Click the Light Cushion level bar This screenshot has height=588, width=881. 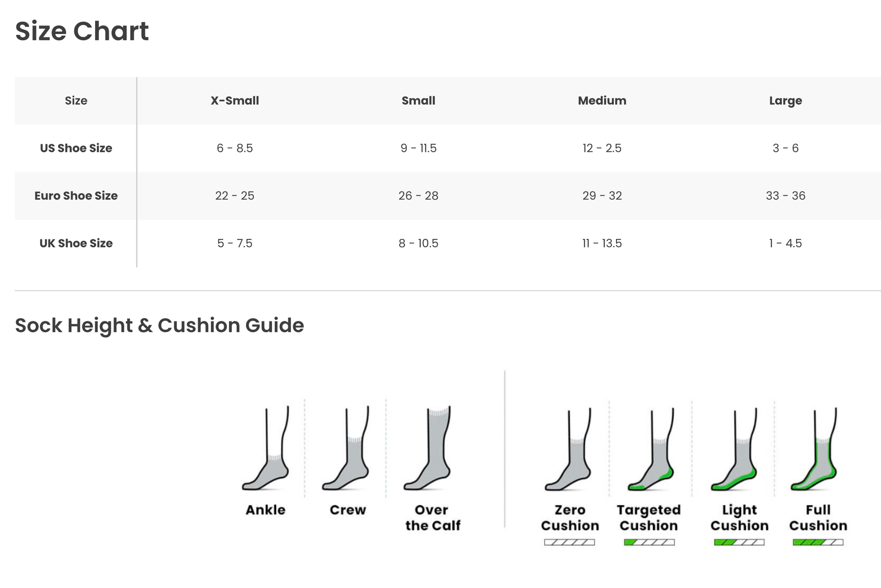tap(739, 542)
